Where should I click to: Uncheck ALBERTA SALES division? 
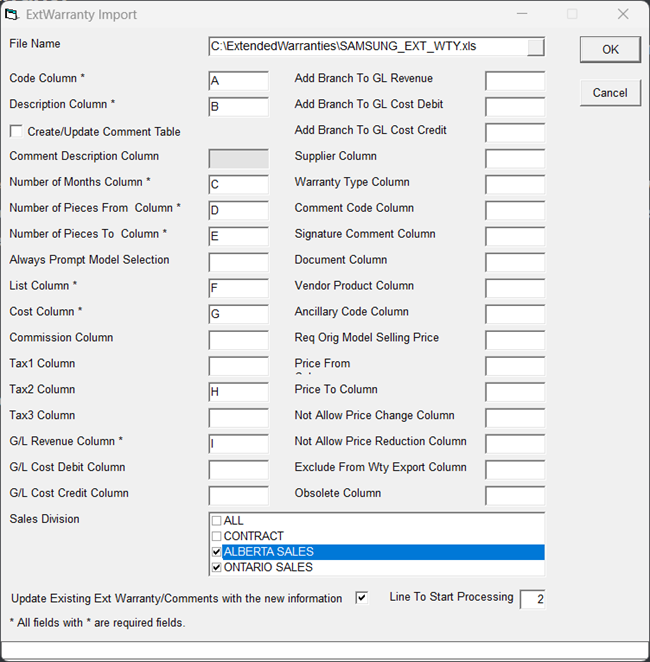[216, 552]
